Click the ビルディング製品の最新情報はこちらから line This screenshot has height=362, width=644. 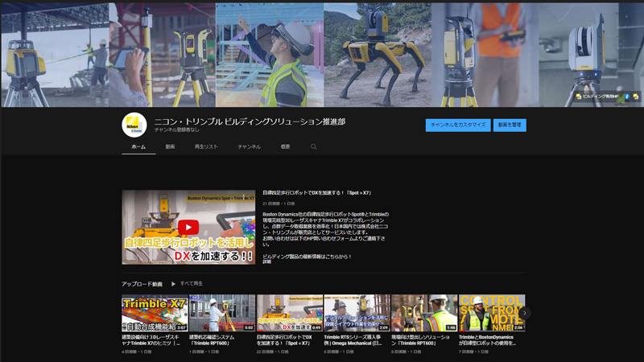click(x=307, y=257)
